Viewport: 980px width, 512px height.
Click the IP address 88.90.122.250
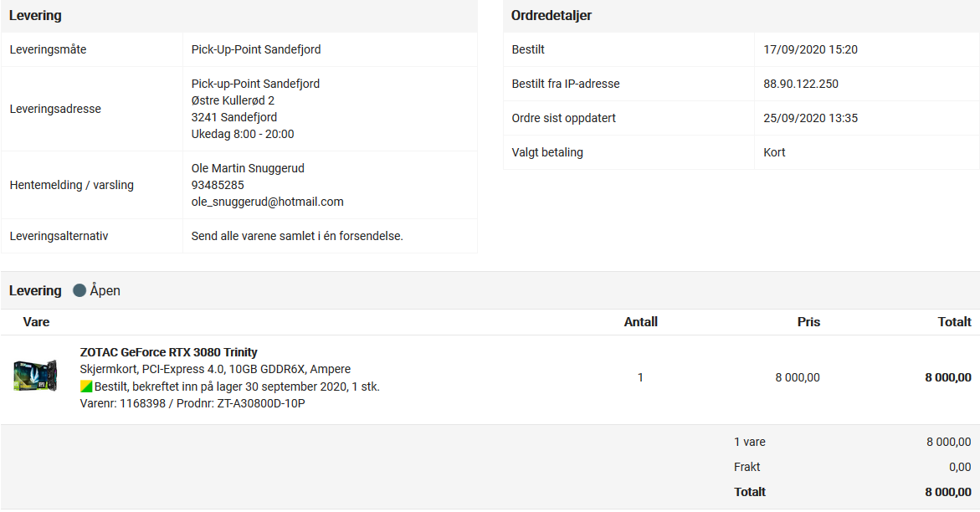tap(801, 84)
